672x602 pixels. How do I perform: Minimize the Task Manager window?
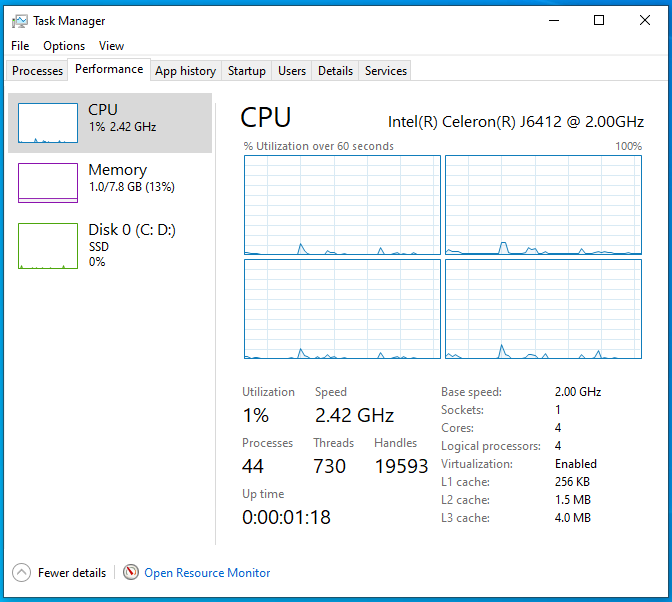pos(554,20)
